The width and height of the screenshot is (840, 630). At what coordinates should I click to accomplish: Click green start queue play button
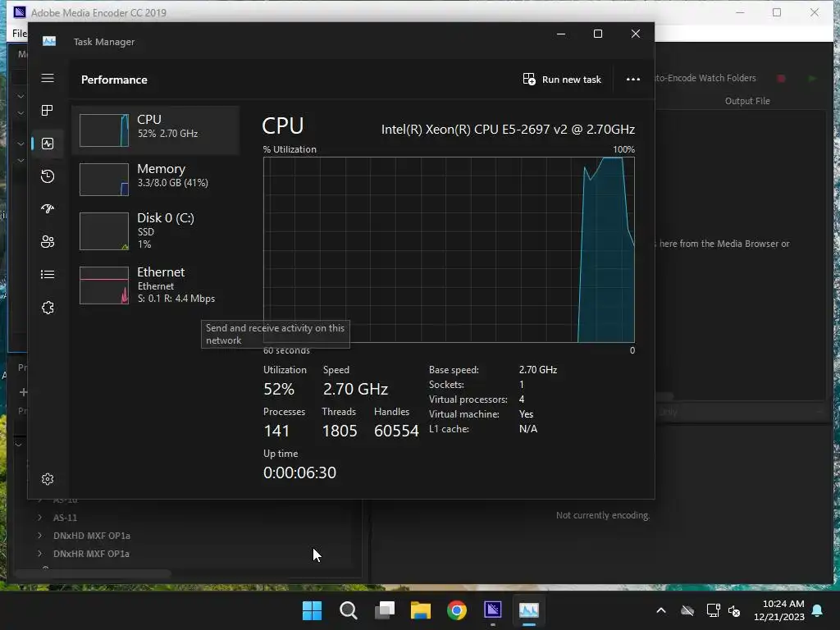coord(812,78)
